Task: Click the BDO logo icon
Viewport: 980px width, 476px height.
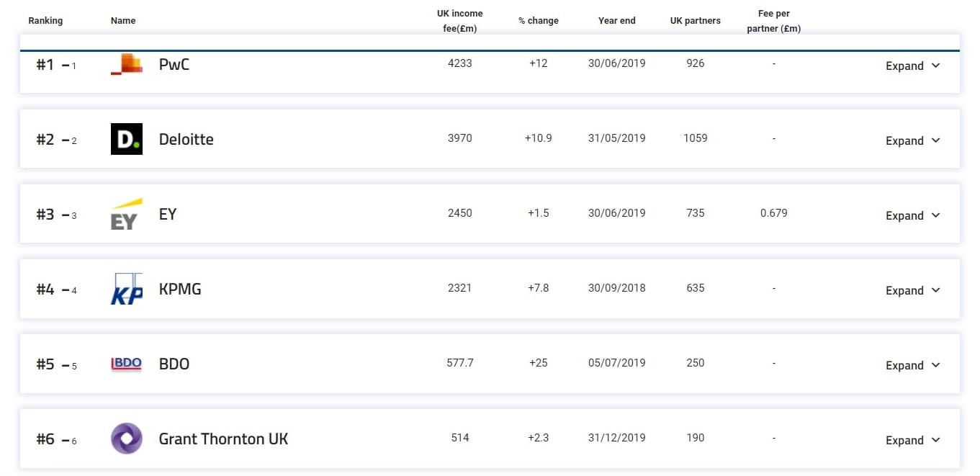Action: pos(127,364)
